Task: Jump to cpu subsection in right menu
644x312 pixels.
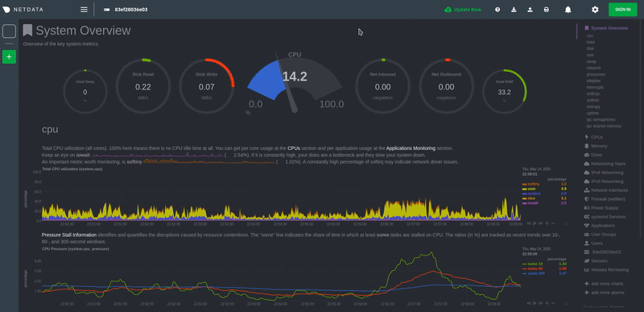Action: [590, 35]
